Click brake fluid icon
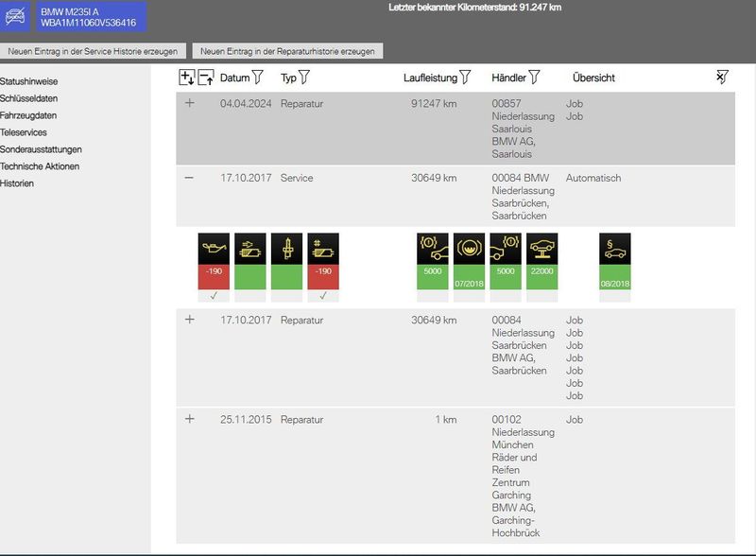Viewport: 756px width, 556px height. [x=469, y=249]
